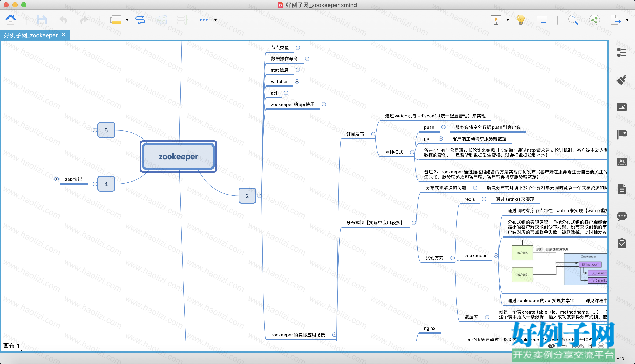The image size is (635, 364).
Task: Collapse the topic 2 branch
Action: point(259,196)
